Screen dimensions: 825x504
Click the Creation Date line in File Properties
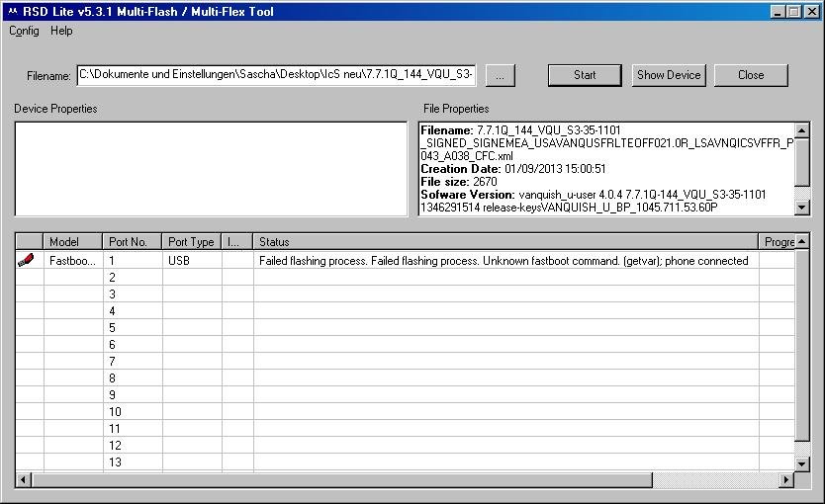[513, 169]
